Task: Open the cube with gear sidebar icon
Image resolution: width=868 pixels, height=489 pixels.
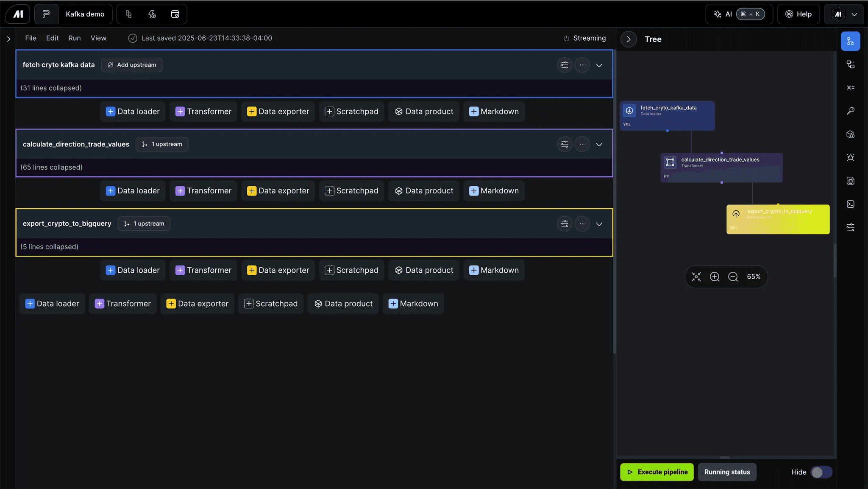Action: [850, 134]
